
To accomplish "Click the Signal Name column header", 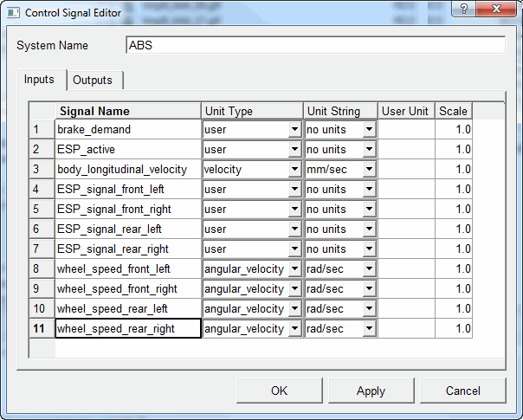I will click(x=128, y=111).
